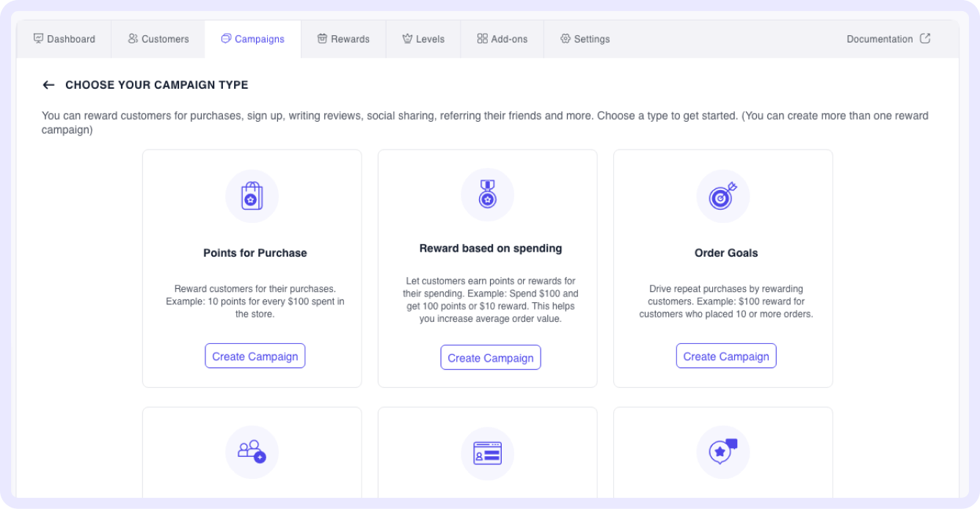The height and width of the screenshot is (509, 980).
Task: Open the Levels tab
Action: tap(423, 39)
